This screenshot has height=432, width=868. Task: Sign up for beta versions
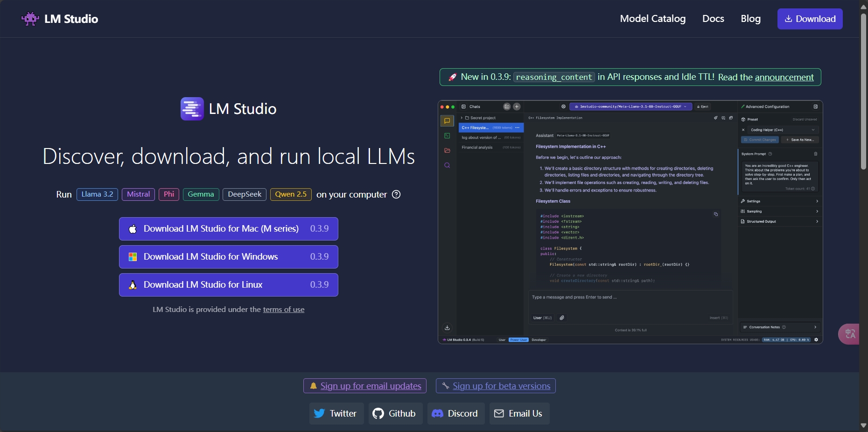496,386
